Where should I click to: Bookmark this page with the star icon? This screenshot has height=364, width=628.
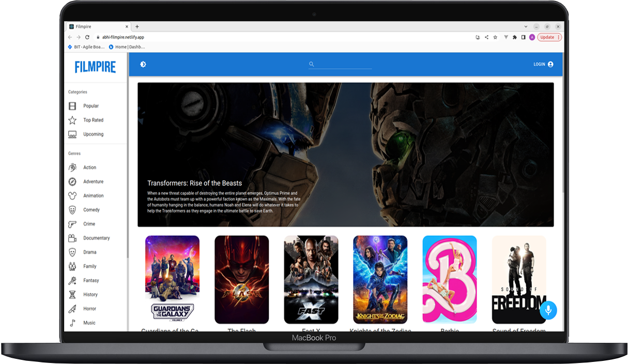pos(495,37)
